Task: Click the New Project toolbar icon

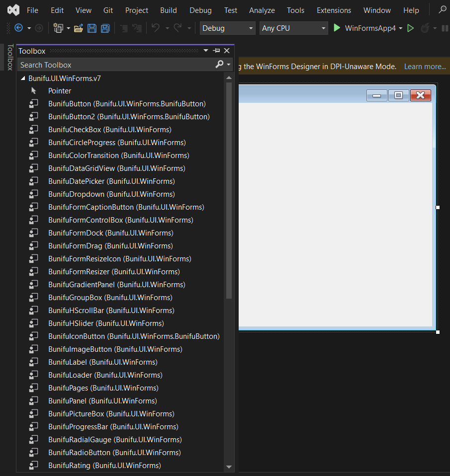Action: point(58,28)
